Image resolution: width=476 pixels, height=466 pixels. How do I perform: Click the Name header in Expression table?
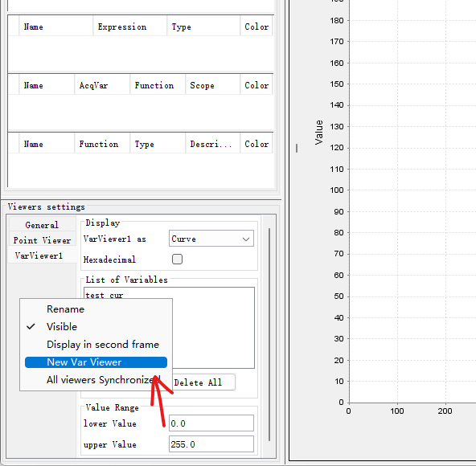(x=56, y=27)
